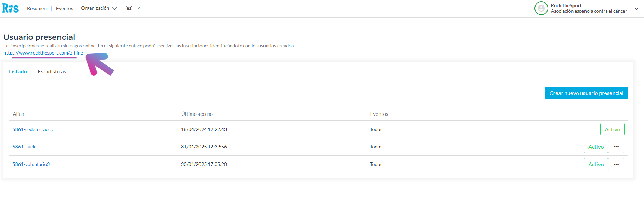Image resolution: width=644 pixels, height=205 pixels.
Task: Toggle Activo status for 5861-voluntario3
Action: [596, 164]
